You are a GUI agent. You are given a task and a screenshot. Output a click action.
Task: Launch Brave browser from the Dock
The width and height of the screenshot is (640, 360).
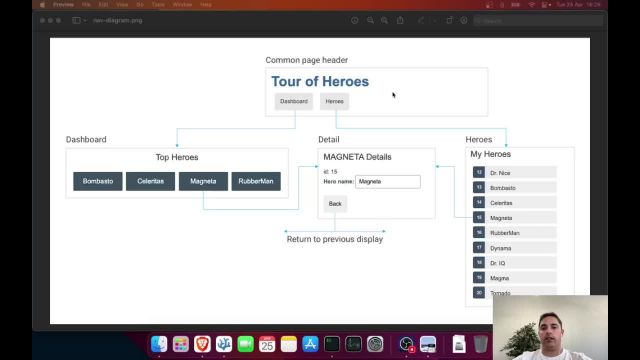click(x=202, y=344)
